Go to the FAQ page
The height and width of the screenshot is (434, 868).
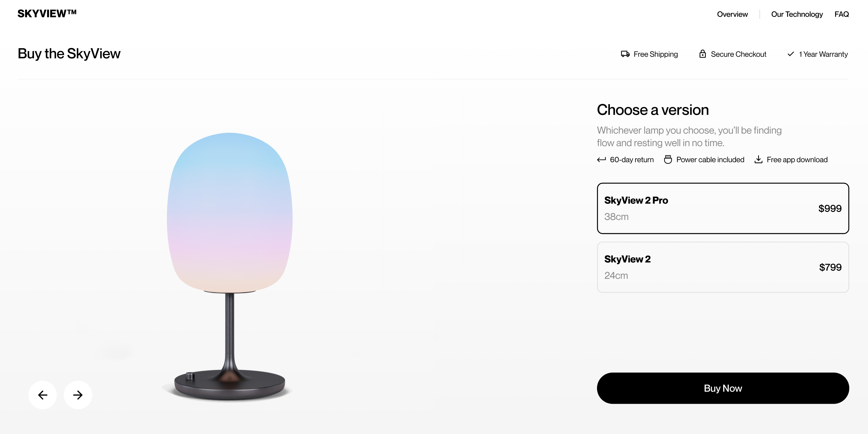[x=841, y=14]
